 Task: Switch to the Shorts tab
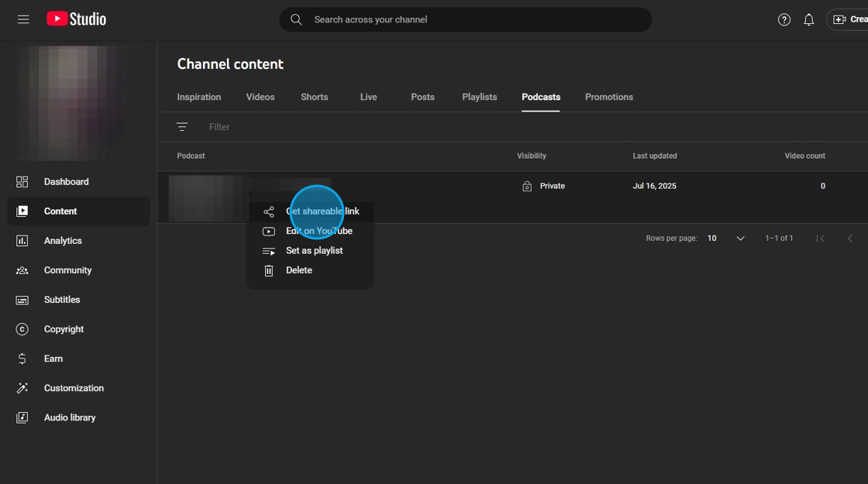point(315,97)
